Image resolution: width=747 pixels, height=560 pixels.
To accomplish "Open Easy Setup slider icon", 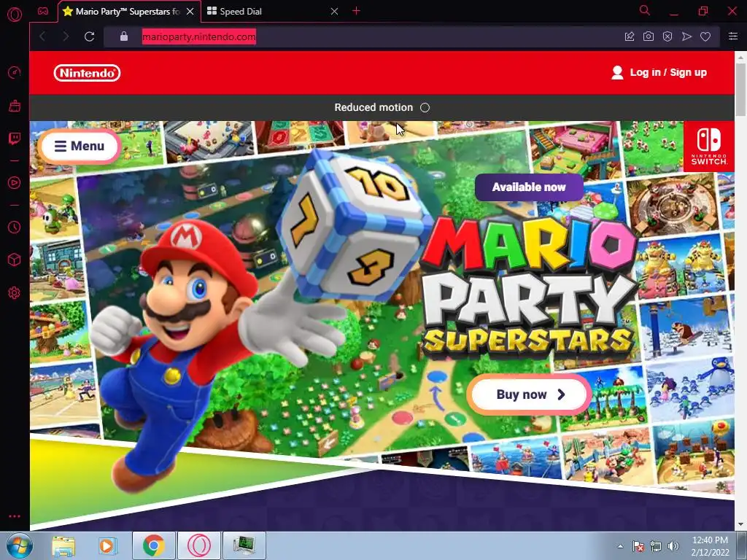I will tap(733, 36).
